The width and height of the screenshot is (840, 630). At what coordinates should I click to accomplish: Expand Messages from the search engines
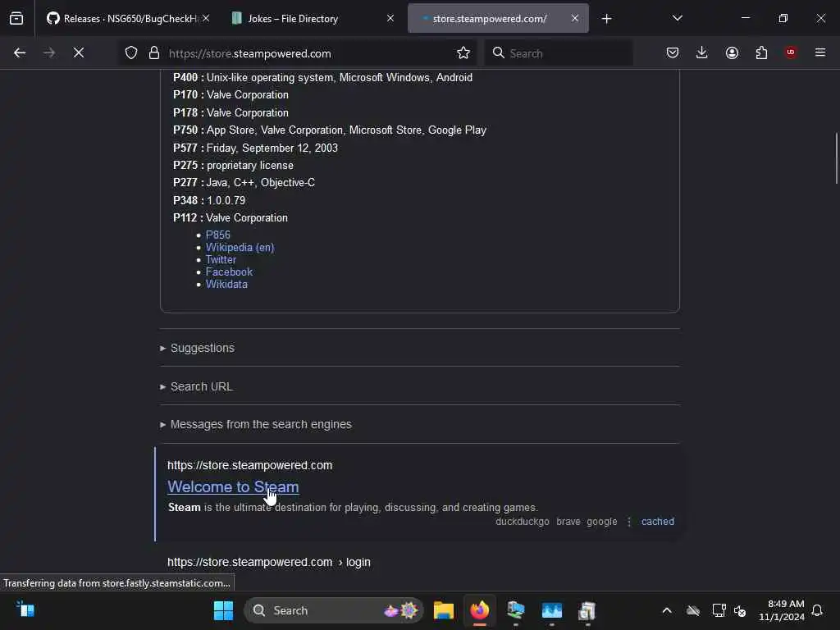click(x=260, y=424)
